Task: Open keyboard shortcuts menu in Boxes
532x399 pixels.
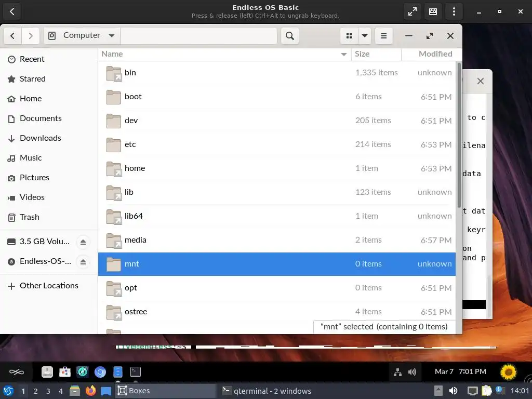Action: click(x=433, y=11)
